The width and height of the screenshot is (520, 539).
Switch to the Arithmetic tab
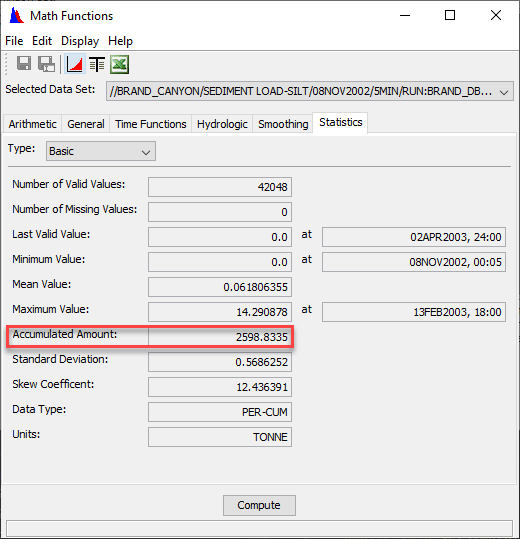33,124
